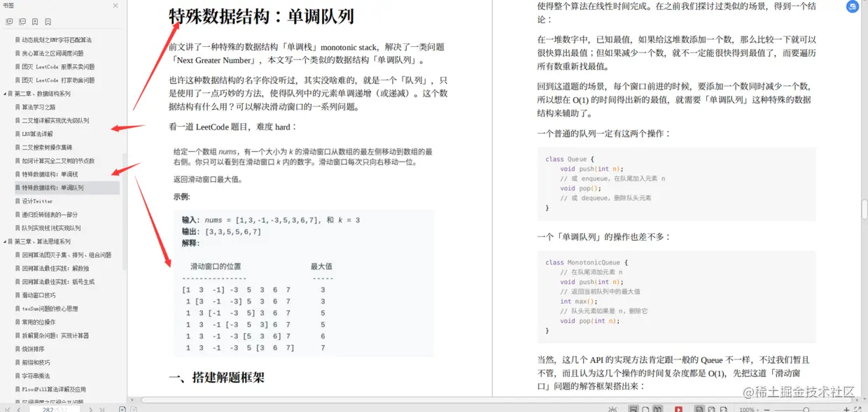Click the bookmarks panel vertical scrollbar

click(125, 211)
